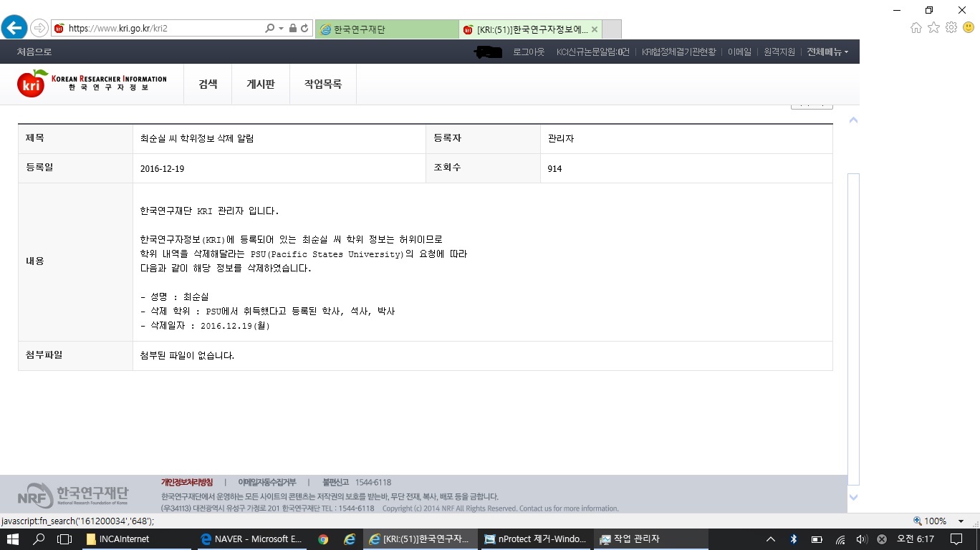Click the page's vertical scrollbar
980x550 pixels.
(853, 322)
